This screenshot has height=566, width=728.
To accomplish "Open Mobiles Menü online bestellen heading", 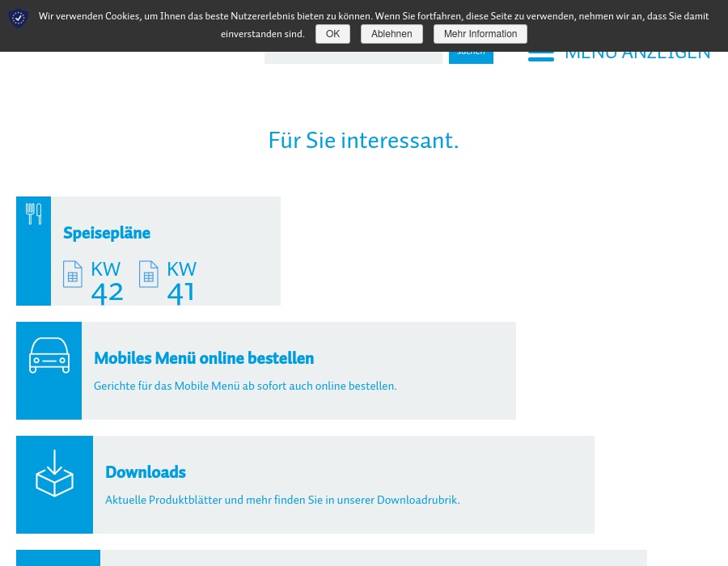I will (x=204, y=358).
